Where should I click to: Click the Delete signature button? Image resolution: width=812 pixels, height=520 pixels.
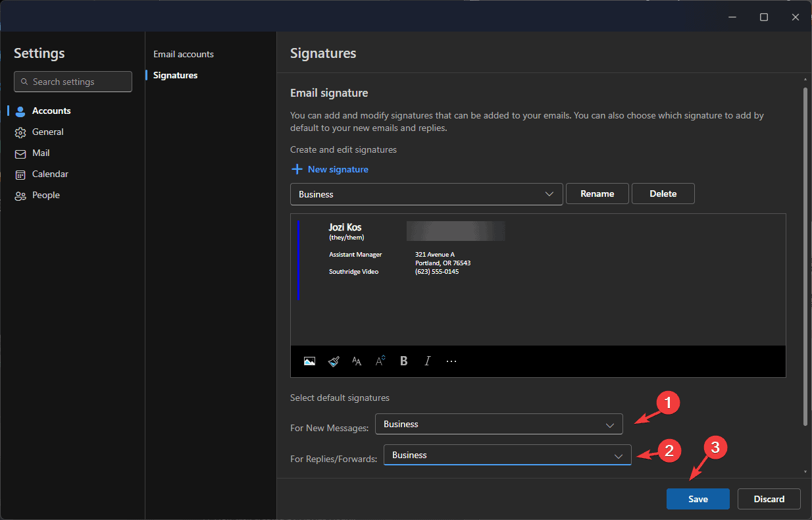[663, 194]
